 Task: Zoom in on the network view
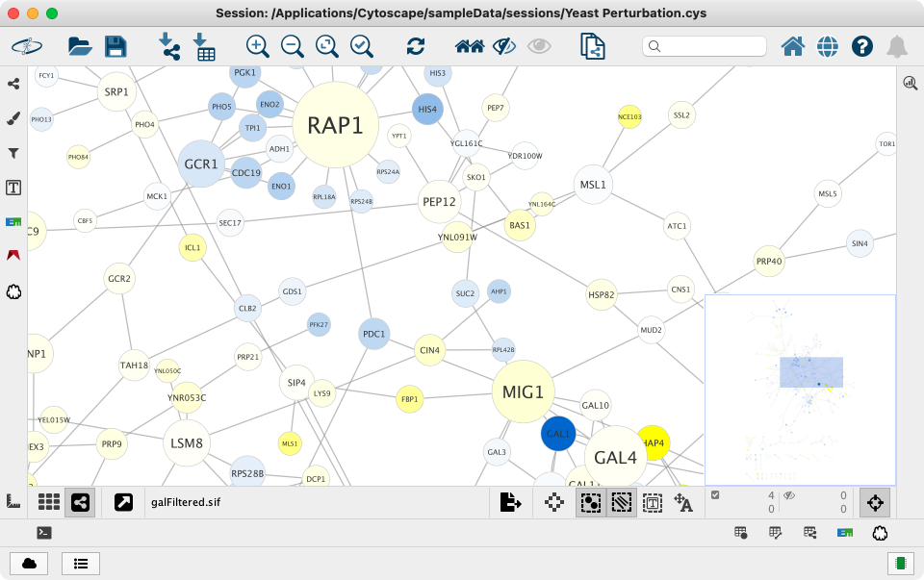coord(257,46)
